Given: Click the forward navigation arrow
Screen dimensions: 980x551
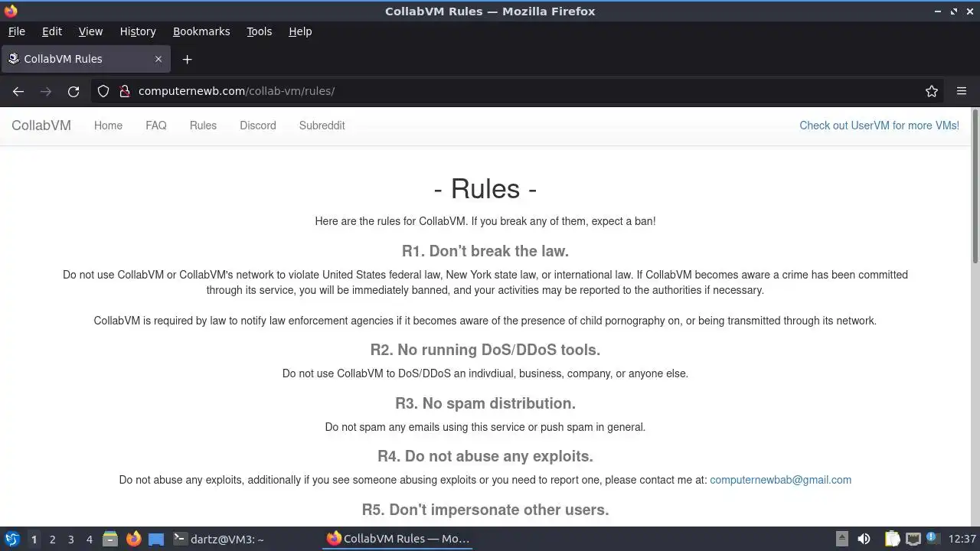Looking at the screenshot, I should [46, 91].
